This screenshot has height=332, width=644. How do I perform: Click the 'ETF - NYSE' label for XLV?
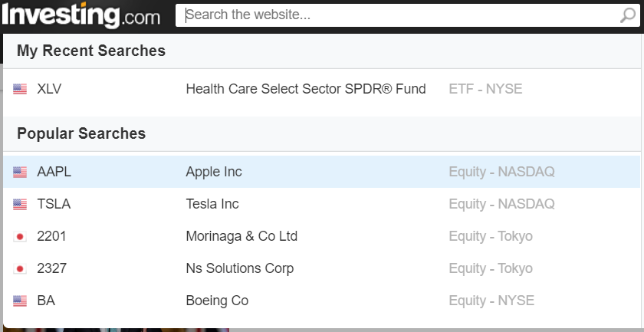(x=485, y=89)
